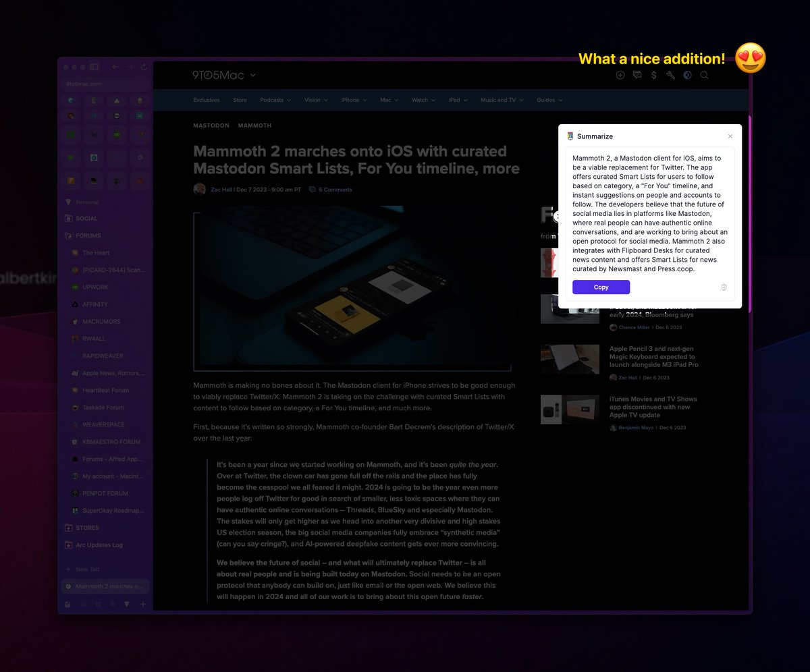Open the MAMMOTH tag link
The width and height of the screenshot is (810, 672).
click(x=255, y=125)
